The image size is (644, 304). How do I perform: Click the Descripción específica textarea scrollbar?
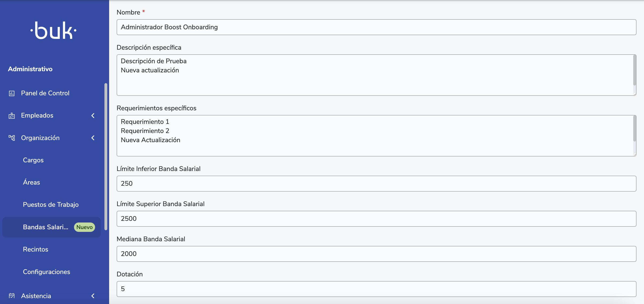tap(634, 70)
